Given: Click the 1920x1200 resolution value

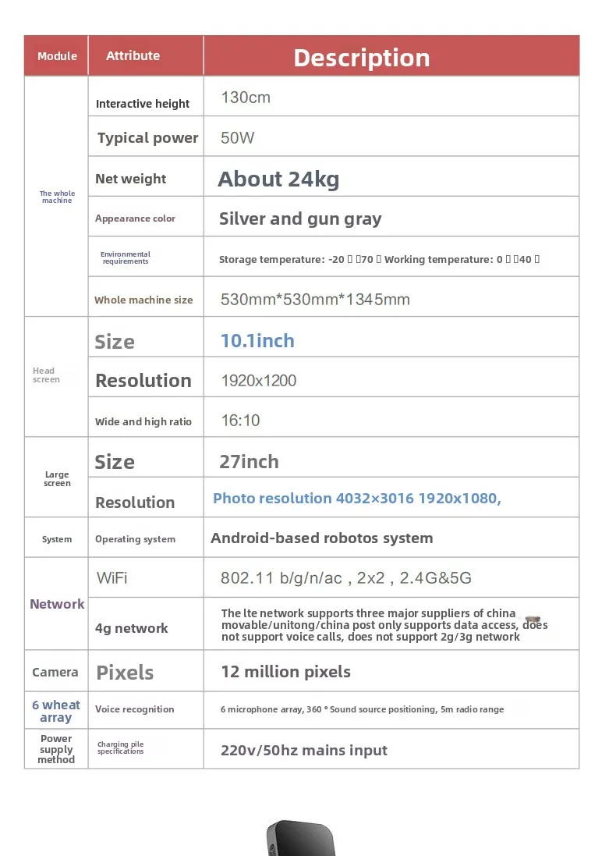Looking at the screenshot, I should pos(259,381).
